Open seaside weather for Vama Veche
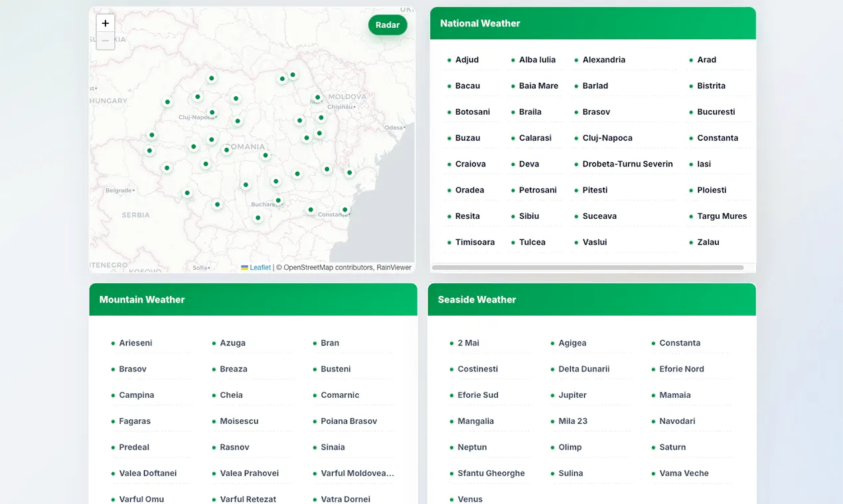The height and width of the screenshot is (504, 843). coord(684,473)
